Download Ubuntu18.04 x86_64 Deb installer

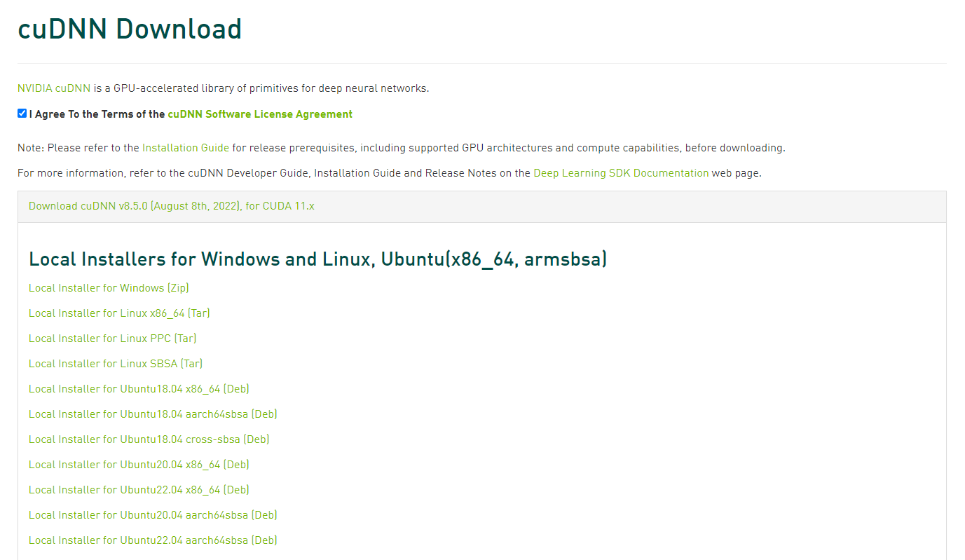pos(139,389)
